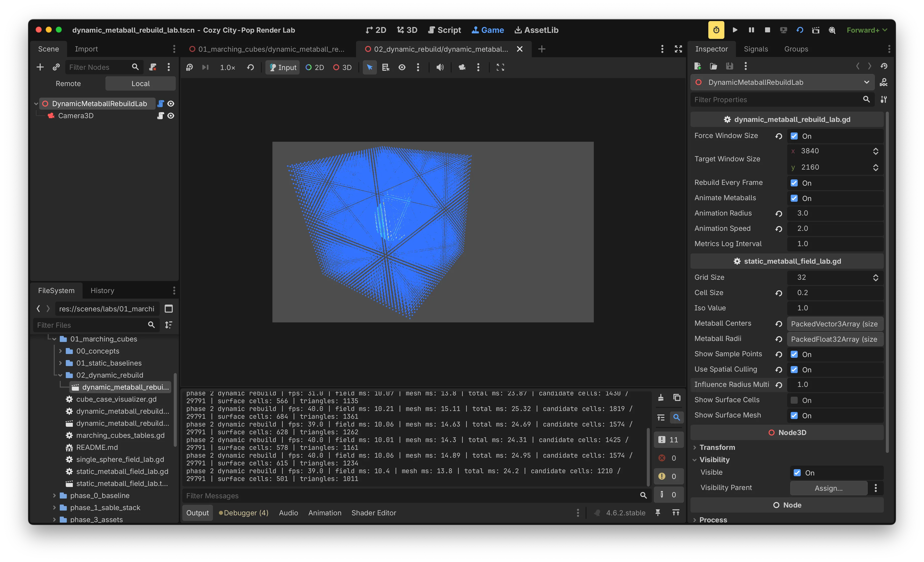Hide Camera3D using its eye icon
The image size is (924, 562).
click(x=171, y=116)
